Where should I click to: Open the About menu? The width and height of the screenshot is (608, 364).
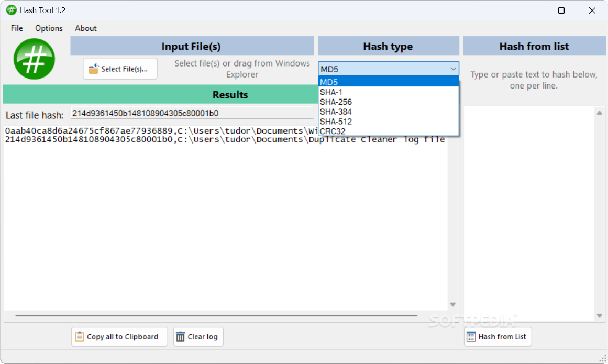click(86, 28)
